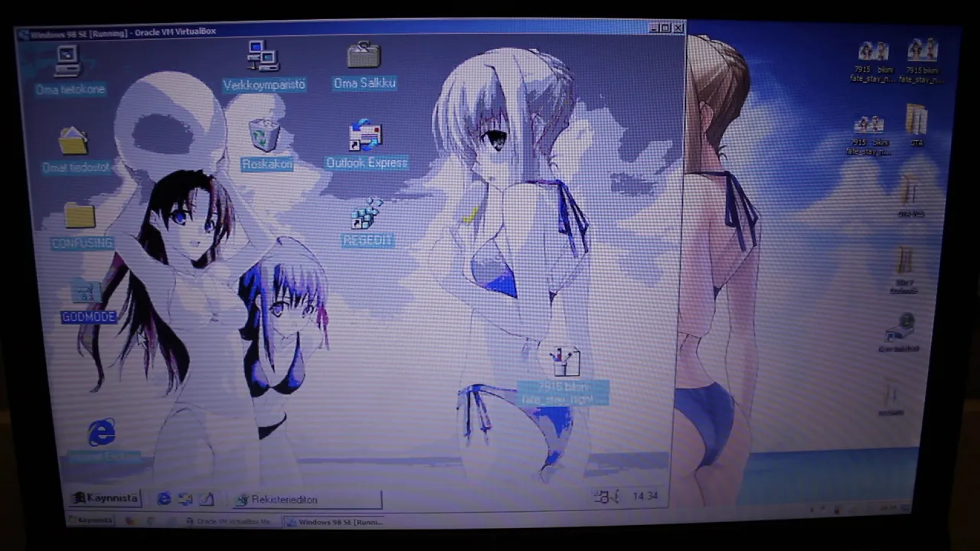Select the Windows 98 SE [Running] taskbar button

click(x=334, y=522)
